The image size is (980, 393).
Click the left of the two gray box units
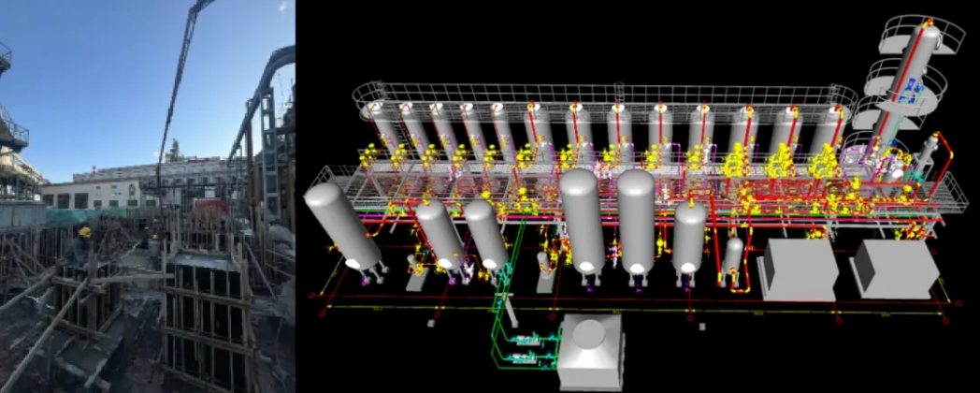(798, 269)
